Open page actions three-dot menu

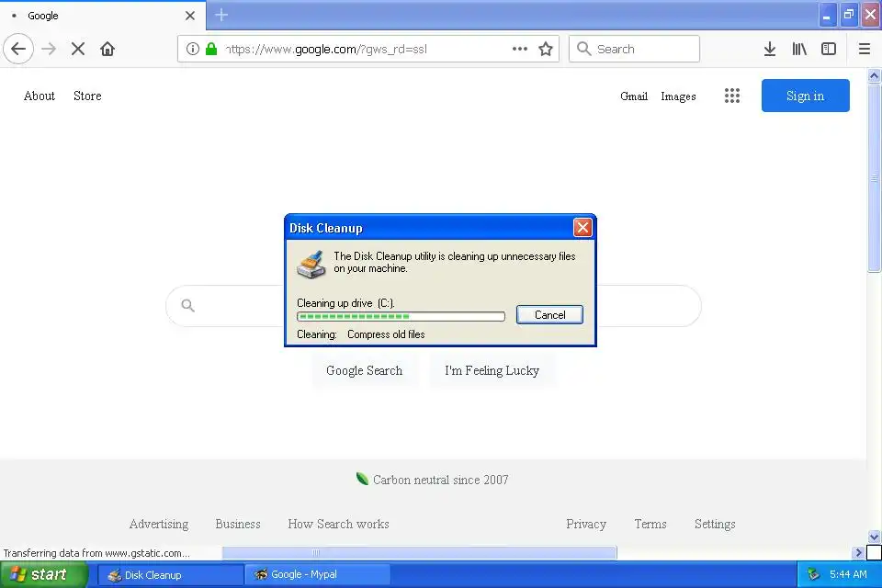520,49
